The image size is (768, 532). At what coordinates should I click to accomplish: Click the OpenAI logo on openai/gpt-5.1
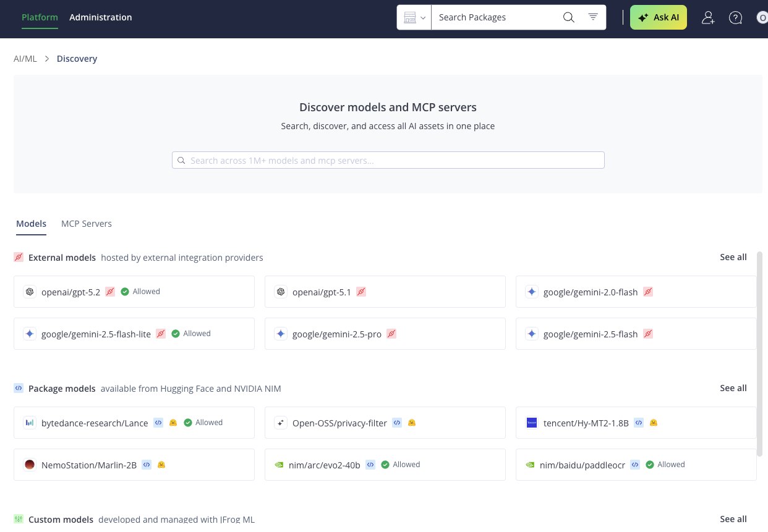coord(280,292)
